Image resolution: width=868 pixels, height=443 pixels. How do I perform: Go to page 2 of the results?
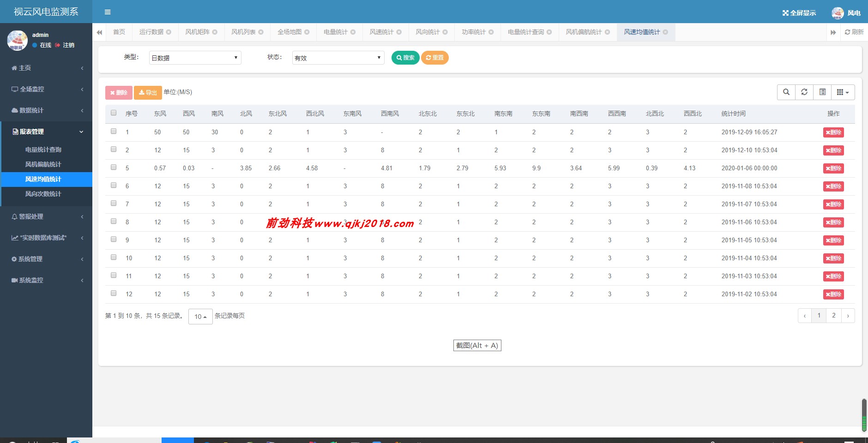coord(833,316)
